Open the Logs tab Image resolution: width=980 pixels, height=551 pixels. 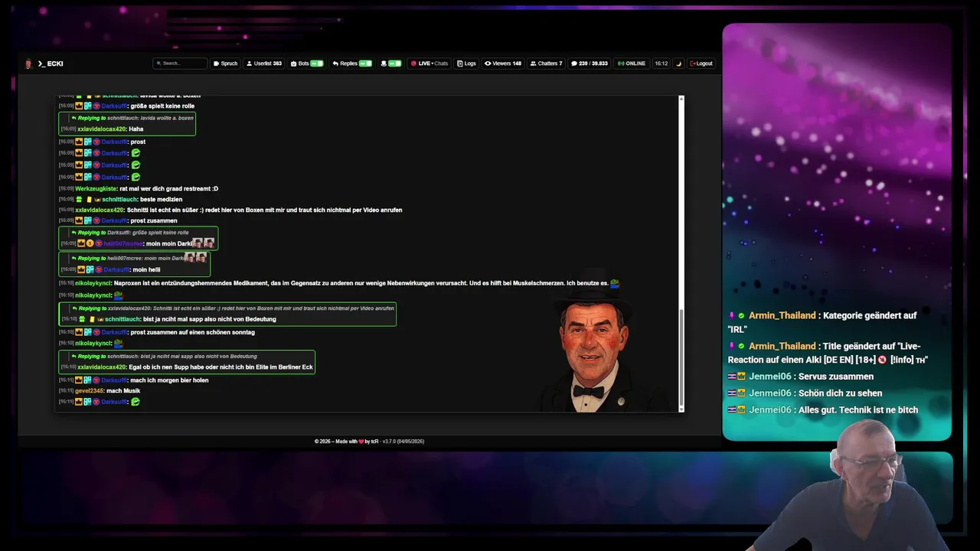click(x=466, y=64)
